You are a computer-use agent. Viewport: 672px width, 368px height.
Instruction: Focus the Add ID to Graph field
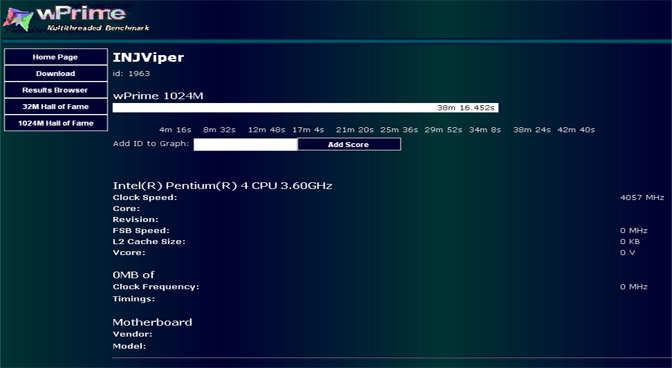point(245,144)
